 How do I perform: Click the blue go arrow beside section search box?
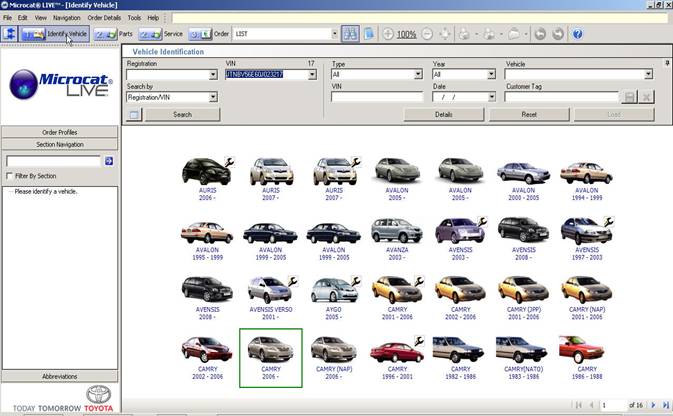coord(109,161)
